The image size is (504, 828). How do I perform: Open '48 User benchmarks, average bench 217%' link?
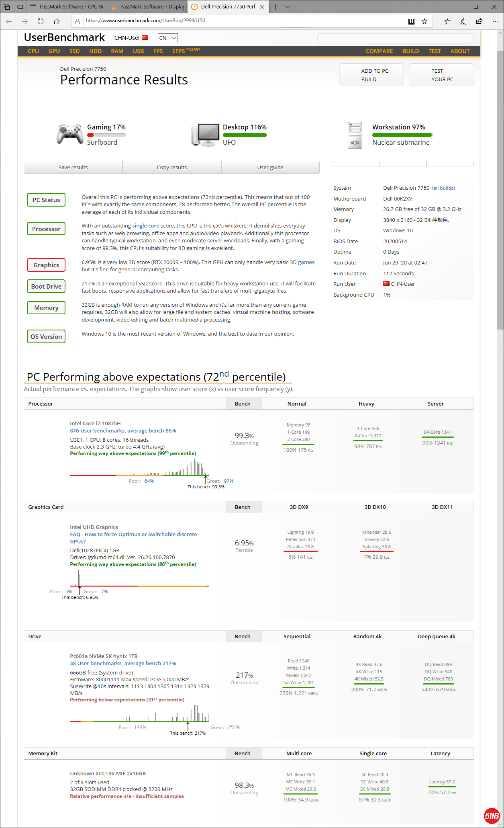tap(123, 663)
